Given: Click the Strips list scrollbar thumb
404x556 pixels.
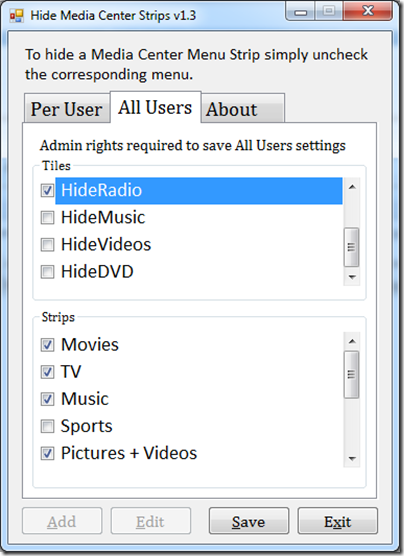Looking at the screenshot, I should click(352, 374).
